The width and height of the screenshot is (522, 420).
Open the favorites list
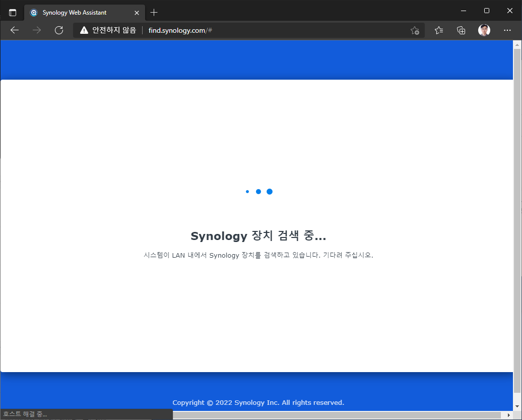pos(439,30)
